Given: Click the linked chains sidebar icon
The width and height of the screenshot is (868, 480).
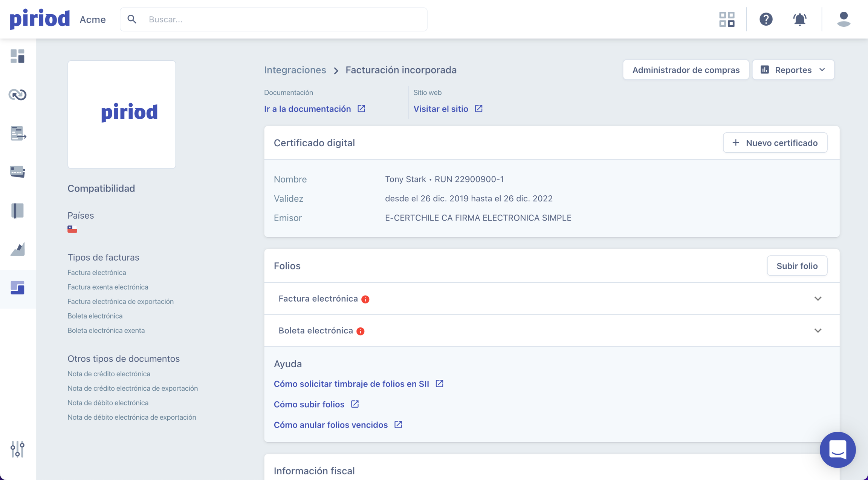Looking at the screenshot, I should coord(17,95).
